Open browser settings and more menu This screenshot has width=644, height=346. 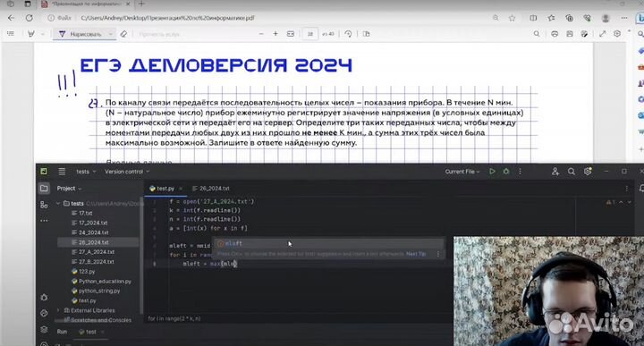(x=624, y=18)
